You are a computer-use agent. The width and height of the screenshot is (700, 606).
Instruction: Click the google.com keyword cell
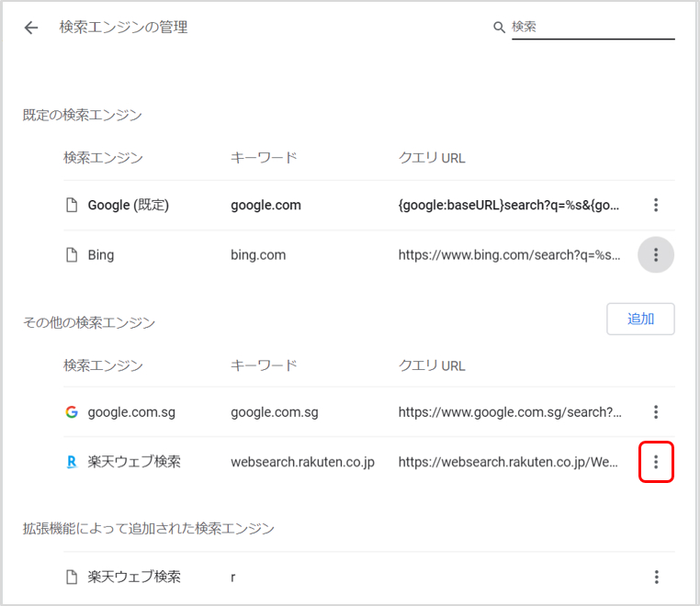click(265, 206)
